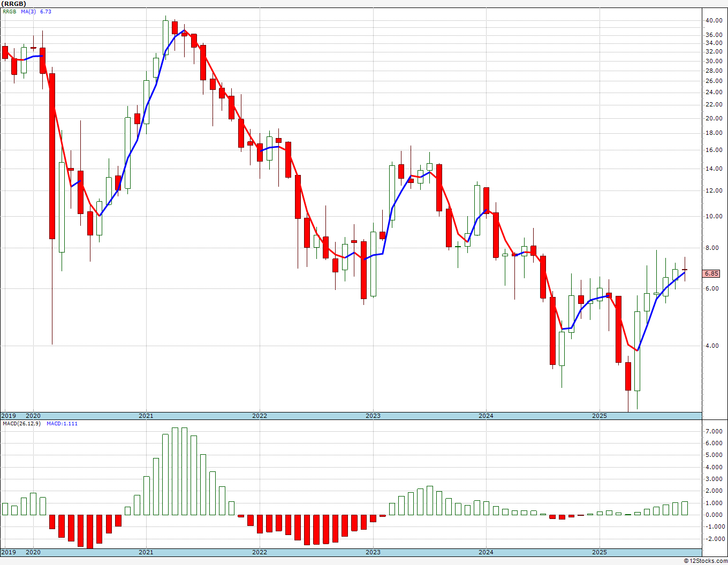Click the lowest red MACD bar in 2020
This screenshot has height=565, width=728.
tap(90, 531)
